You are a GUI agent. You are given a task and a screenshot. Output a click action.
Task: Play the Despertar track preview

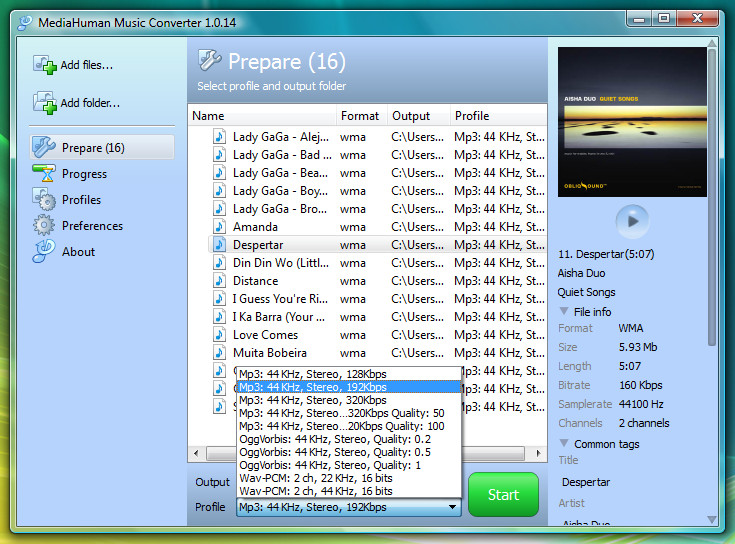[632, 221]
